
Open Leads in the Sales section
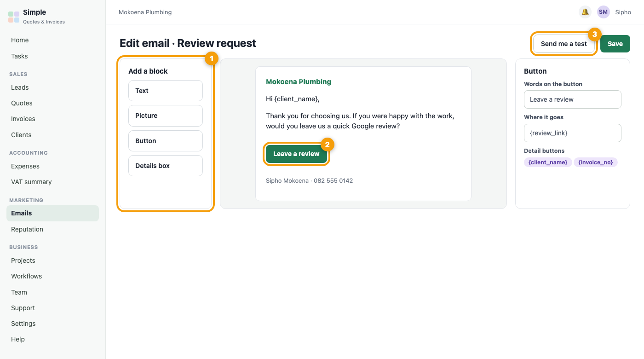coord(52,87)
